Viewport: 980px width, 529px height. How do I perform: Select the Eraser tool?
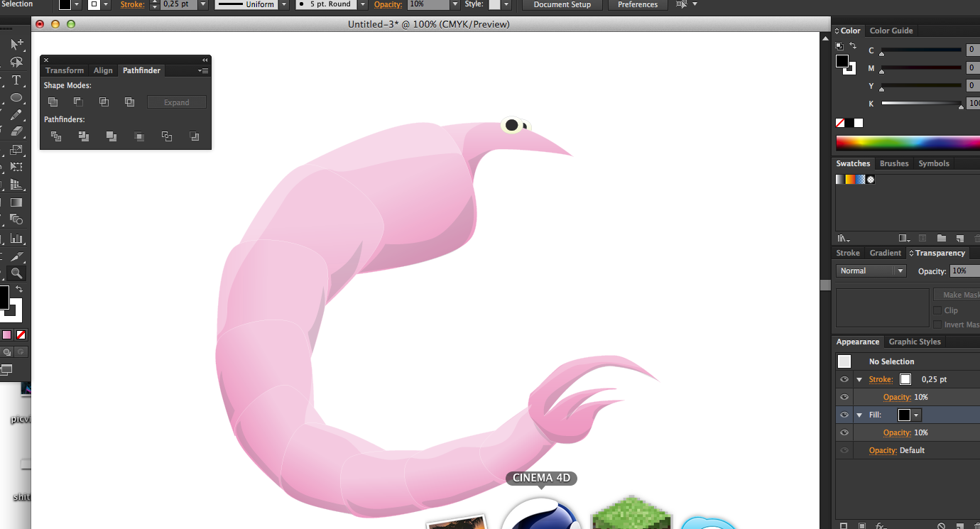click(16, 131)
